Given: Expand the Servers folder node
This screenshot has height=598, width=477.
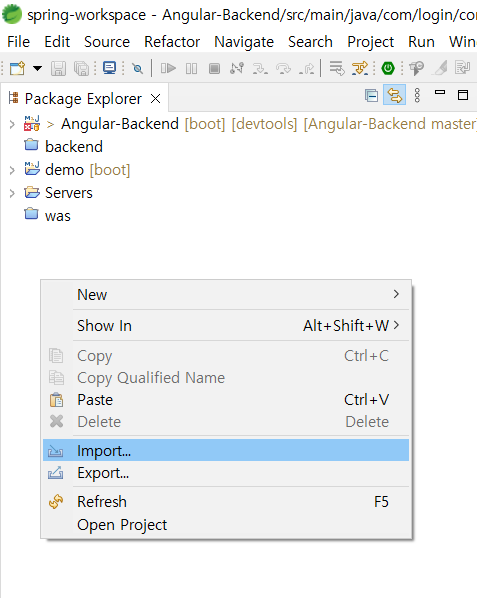Looking at the screenshot, I should (x=12, y=193).
